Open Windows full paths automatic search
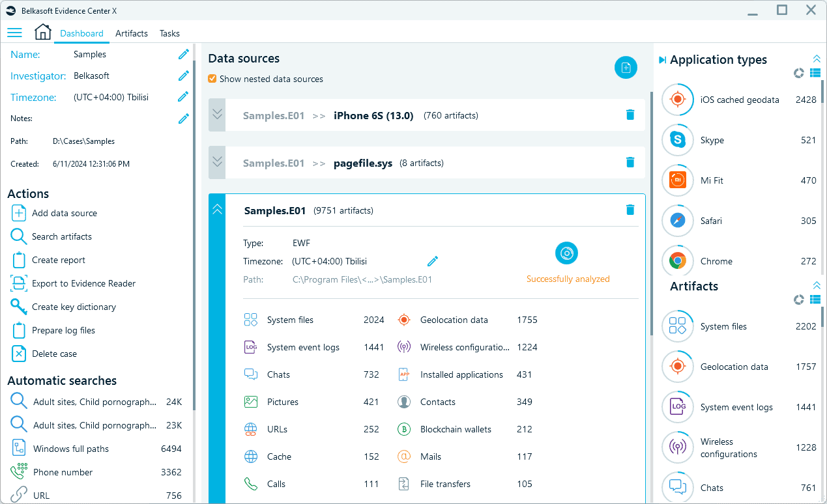 tap(96, 449)
